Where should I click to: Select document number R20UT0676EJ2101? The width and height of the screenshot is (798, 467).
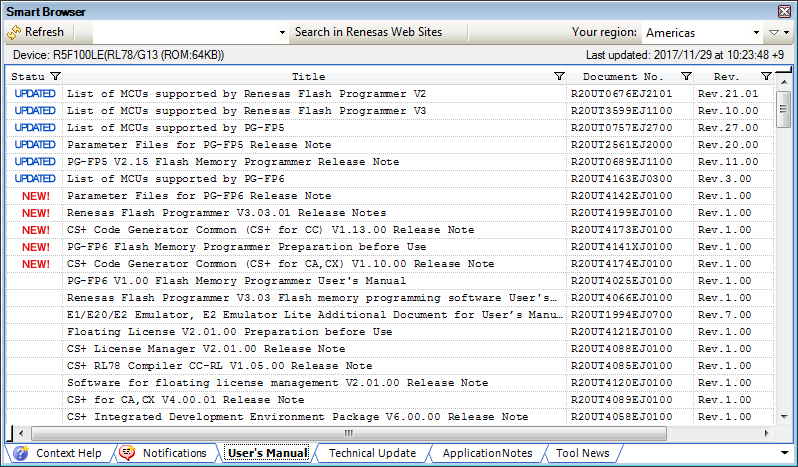[x=621, y=94]
